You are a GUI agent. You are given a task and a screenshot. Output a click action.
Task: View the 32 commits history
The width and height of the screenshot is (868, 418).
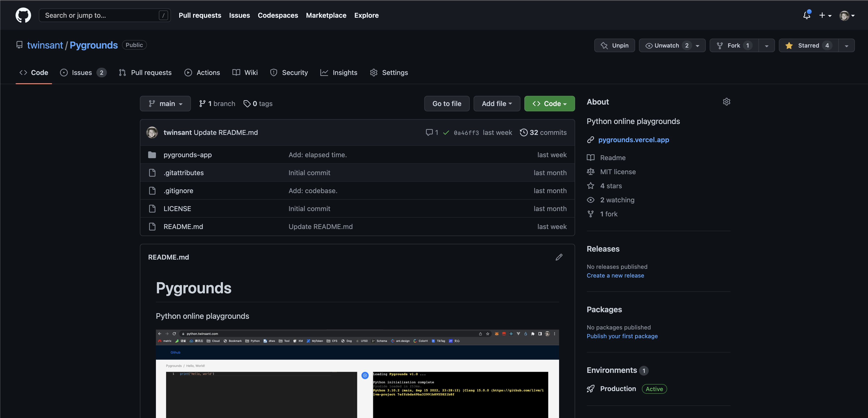(x=543, y=133)
